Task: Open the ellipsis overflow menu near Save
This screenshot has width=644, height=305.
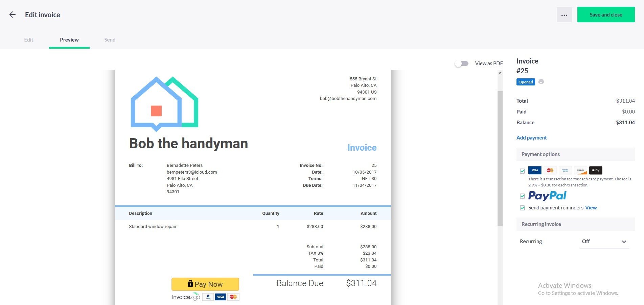Action: click(564, 15)
